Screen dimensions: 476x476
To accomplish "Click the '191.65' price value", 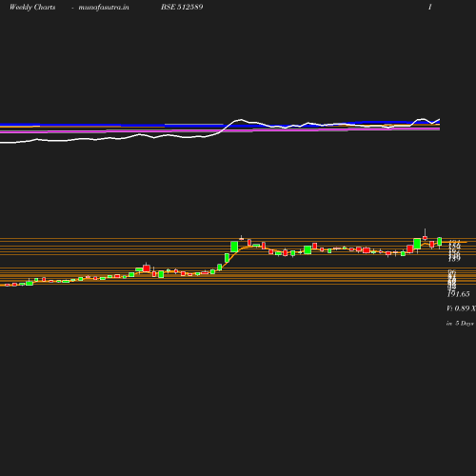I will (458, 294).
